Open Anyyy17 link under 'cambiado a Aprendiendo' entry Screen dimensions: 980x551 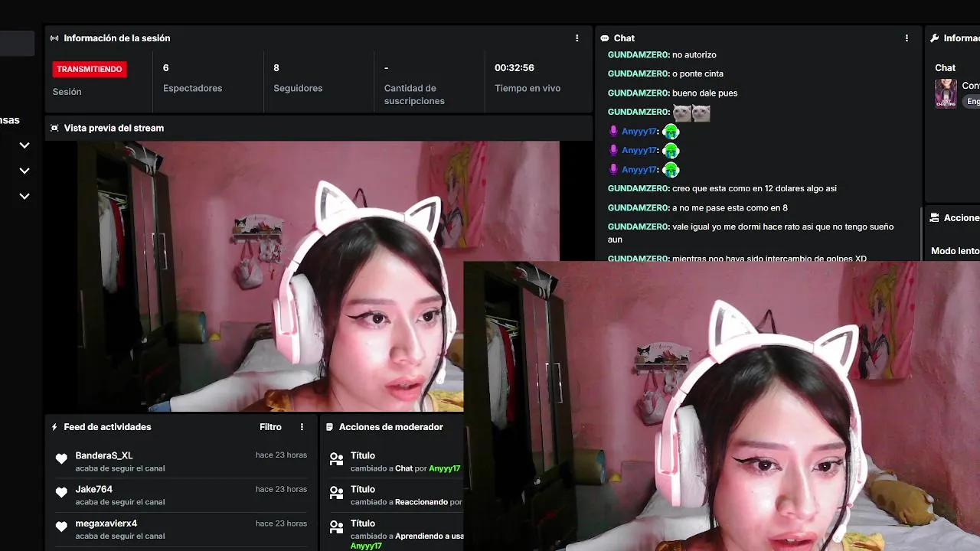[x=366, y=546]
